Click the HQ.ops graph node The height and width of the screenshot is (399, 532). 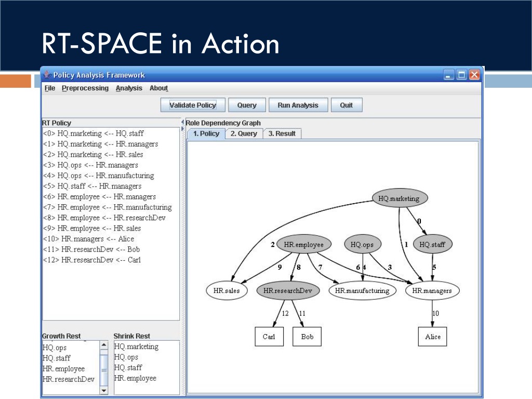point(362,244)
